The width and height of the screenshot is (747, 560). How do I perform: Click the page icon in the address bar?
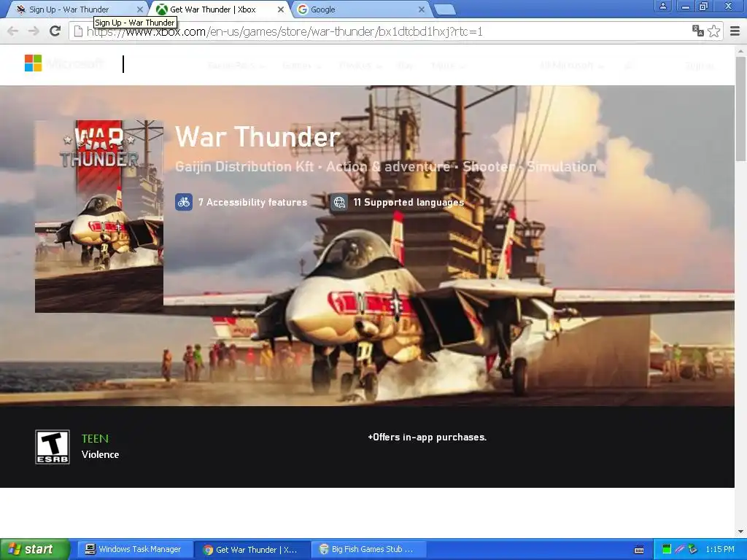[x=77, y=31]
